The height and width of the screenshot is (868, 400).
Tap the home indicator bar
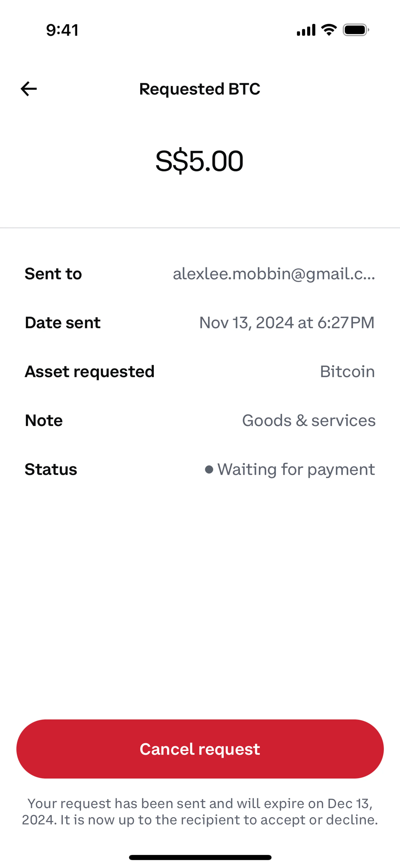pyautogui.click(x=200, y=857)
